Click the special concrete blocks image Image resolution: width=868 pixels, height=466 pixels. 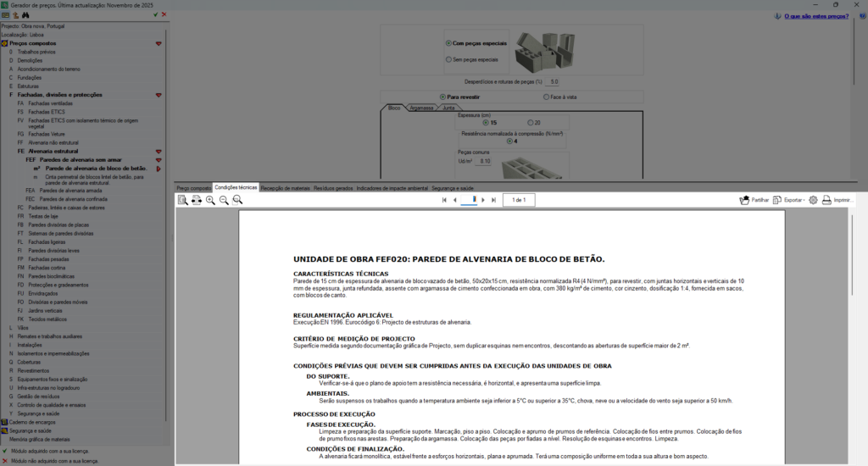click(545, 52)
